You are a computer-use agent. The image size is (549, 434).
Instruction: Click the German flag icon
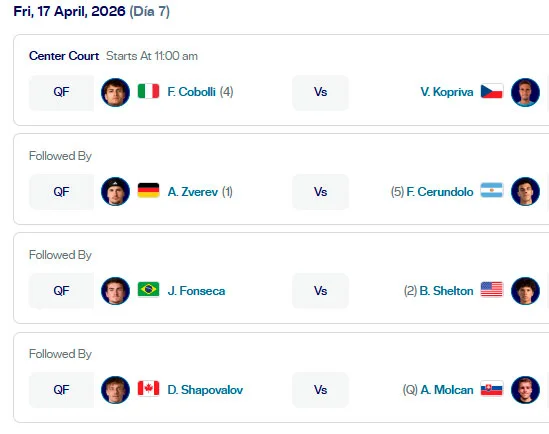pyautogui.click(x=148, y=190)
